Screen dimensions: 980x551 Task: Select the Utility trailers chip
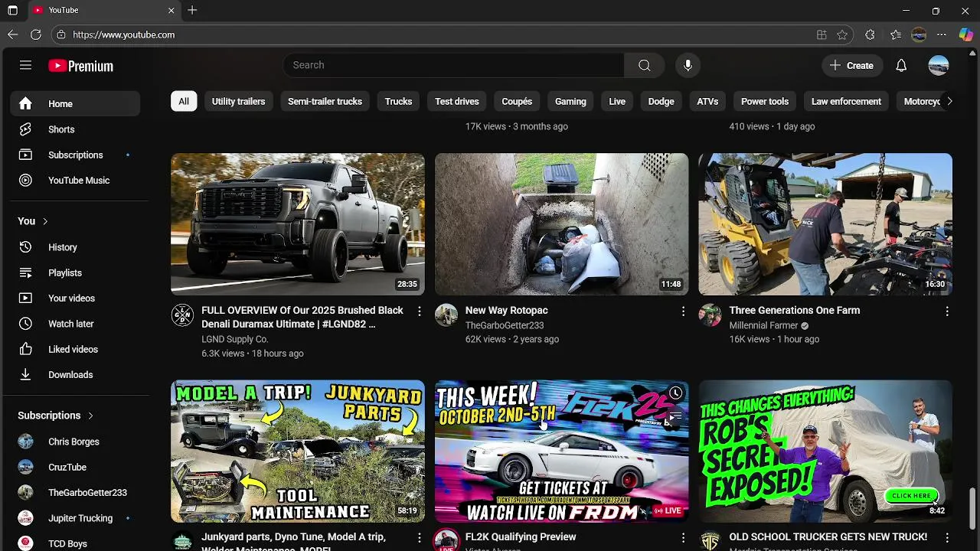click(238, 101)
